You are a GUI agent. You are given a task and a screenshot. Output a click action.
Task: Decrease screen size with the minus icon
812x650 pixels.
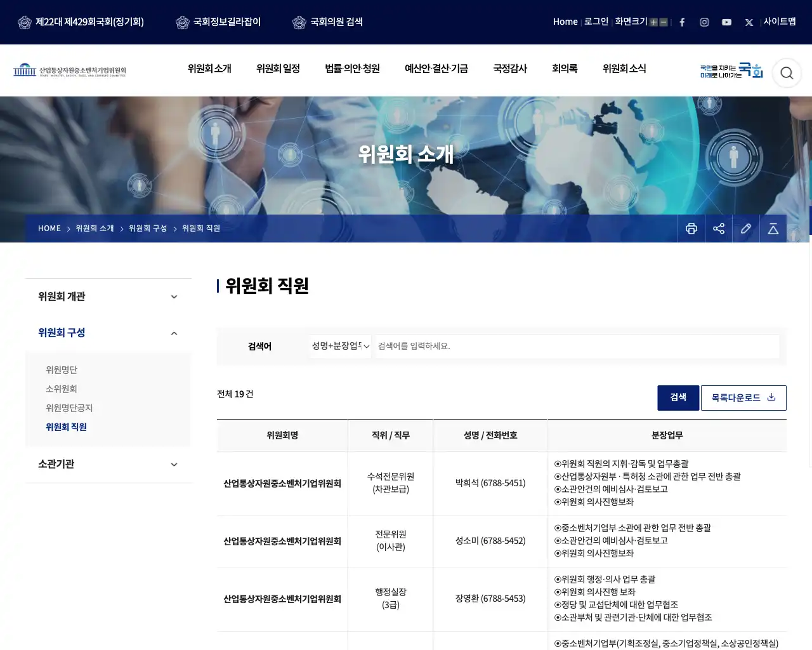point(664,22)
